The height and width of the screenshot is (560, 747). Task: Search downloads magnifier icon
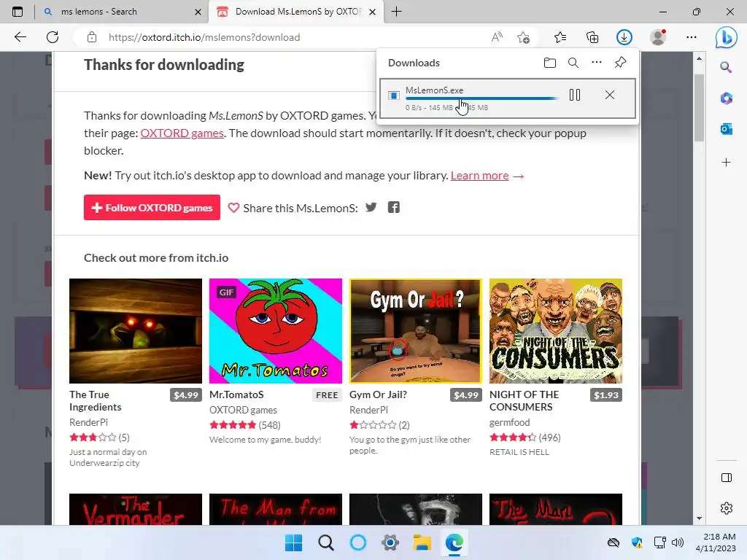(x=573, y=63)
